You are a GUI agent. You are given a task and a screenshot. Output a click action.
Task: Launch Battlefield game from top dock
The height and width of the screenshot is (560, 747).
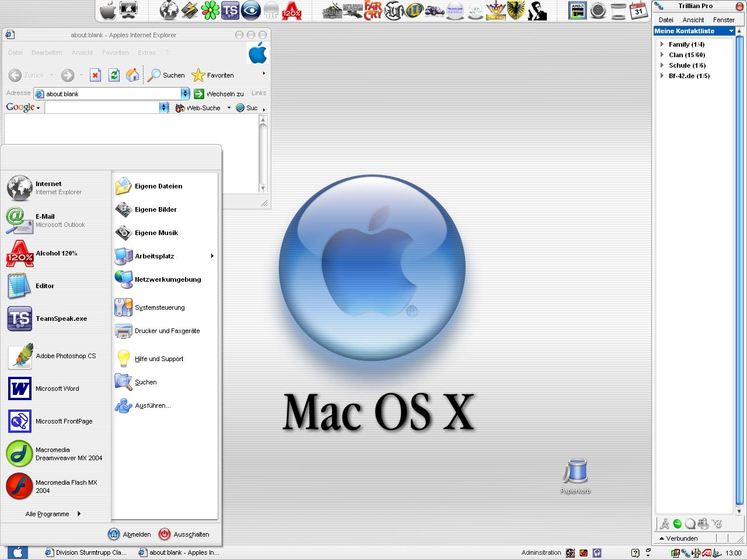tap(332, 10)
